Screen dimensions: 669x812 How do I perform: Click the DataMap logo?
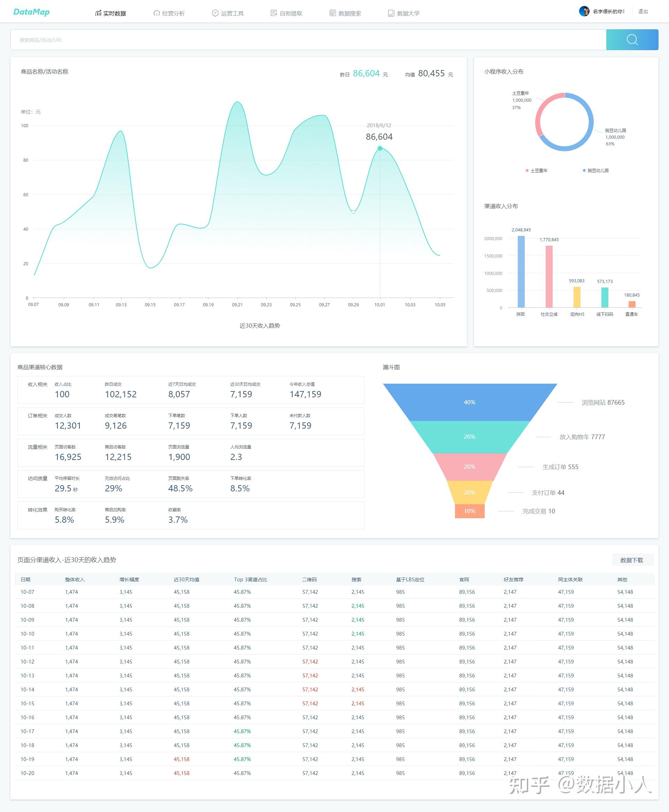click(x=31, y=12)
